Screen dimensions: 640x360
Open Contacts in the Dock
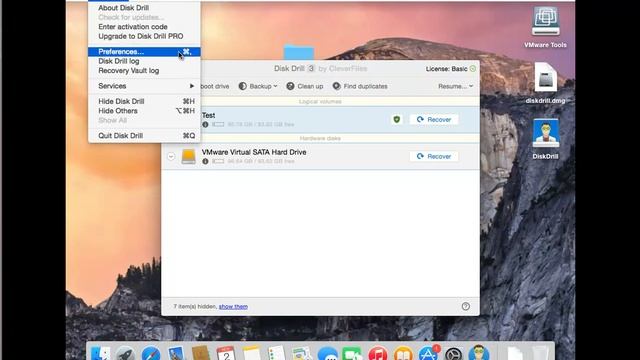(200, 353)
